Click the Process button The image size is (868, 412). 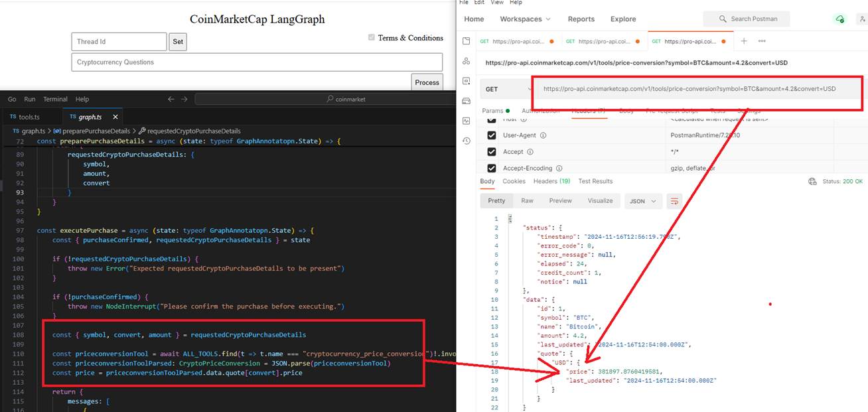click(427, 82)
